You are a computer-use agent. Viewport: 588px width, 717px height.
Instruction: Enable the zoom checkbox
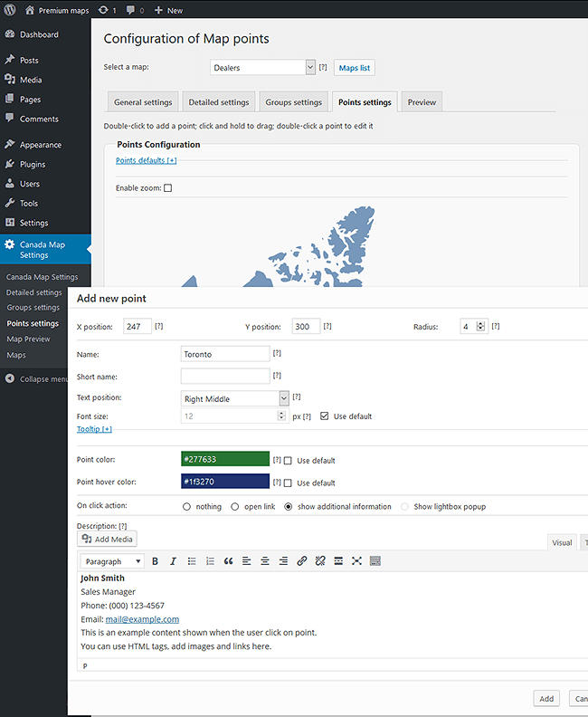(x=167, y=188)
